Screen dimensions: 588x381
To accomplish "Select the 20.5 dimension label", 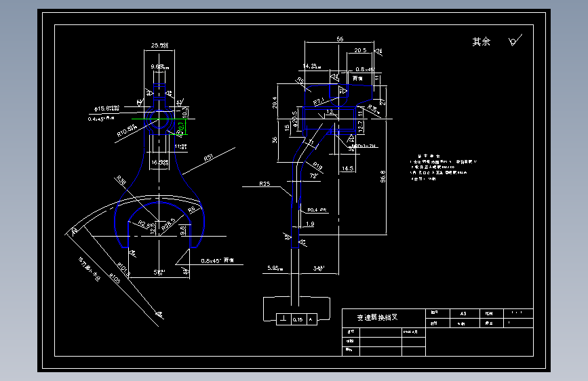I will pos(360,50).
